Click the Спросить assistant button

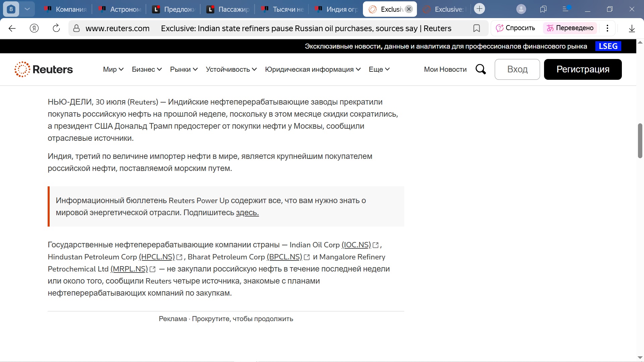[x=516, y=28]
